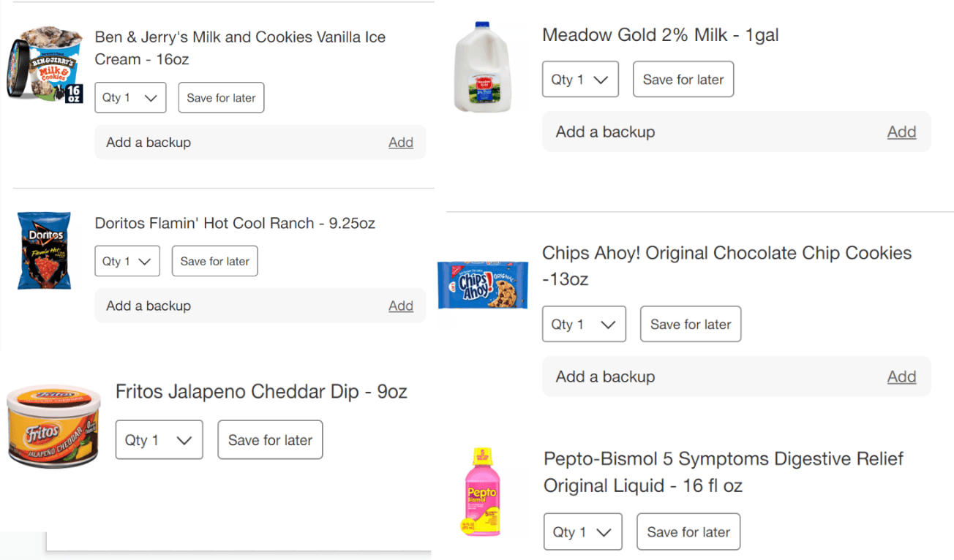Save the Ben & Jerry's ice cream for later
The image size is (954, 560).
tap(221, 98)
